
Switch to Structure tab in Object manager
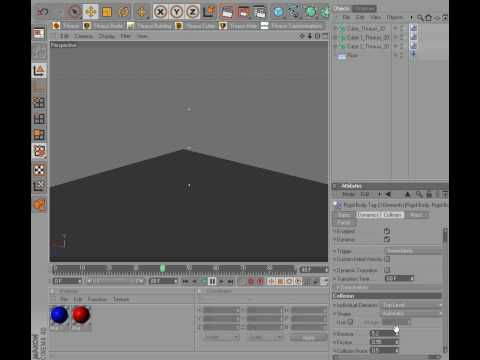365,9
